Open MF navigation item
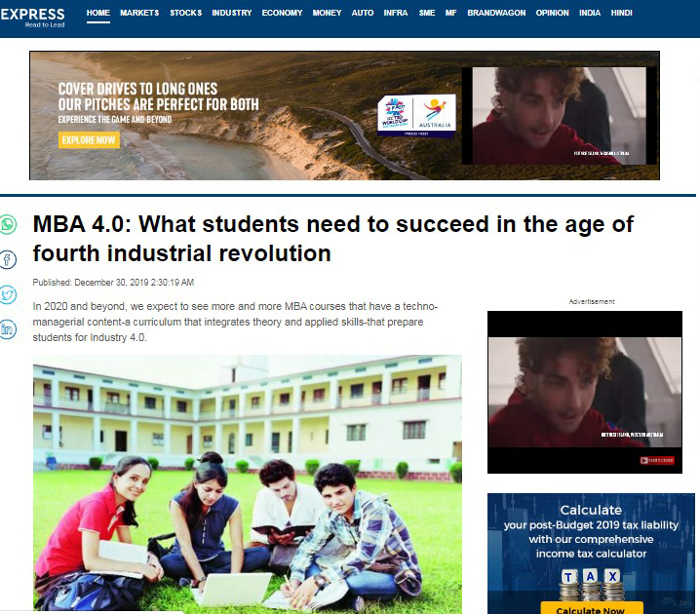700x614 pixels. [450, 13]
